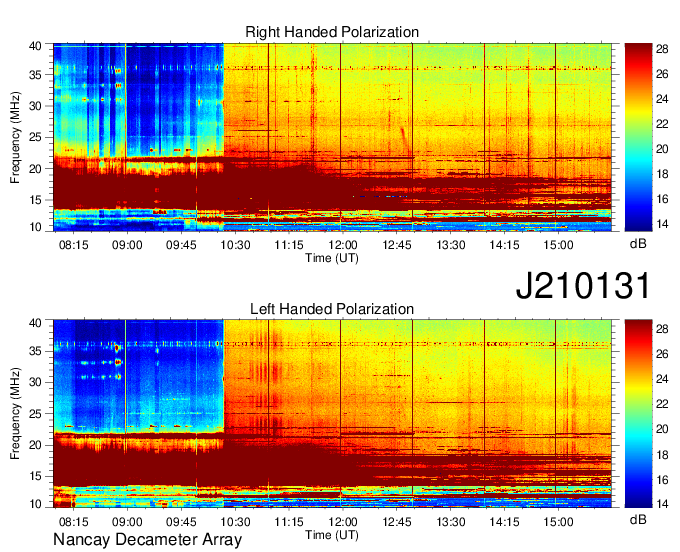Click the 28 dB value on Left Handed colorbar
Screen dimensions: 680x552
[x=662, y=329]
